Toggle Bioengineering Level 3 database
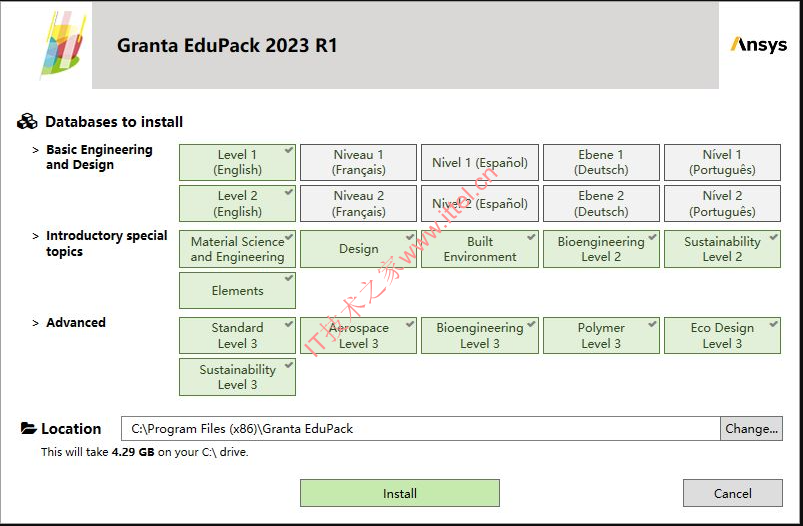The height and width of the screenshot is (526, 803). click(480, 335)
